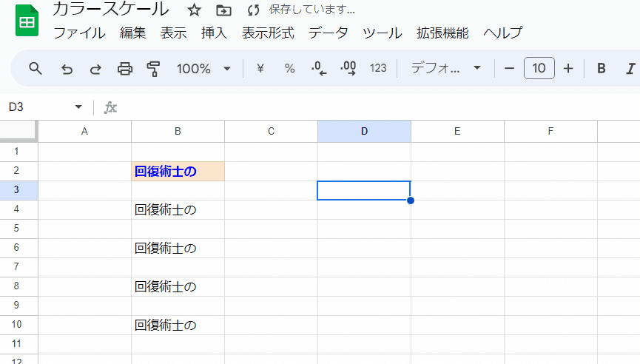Open the ファイル menu

80,33
